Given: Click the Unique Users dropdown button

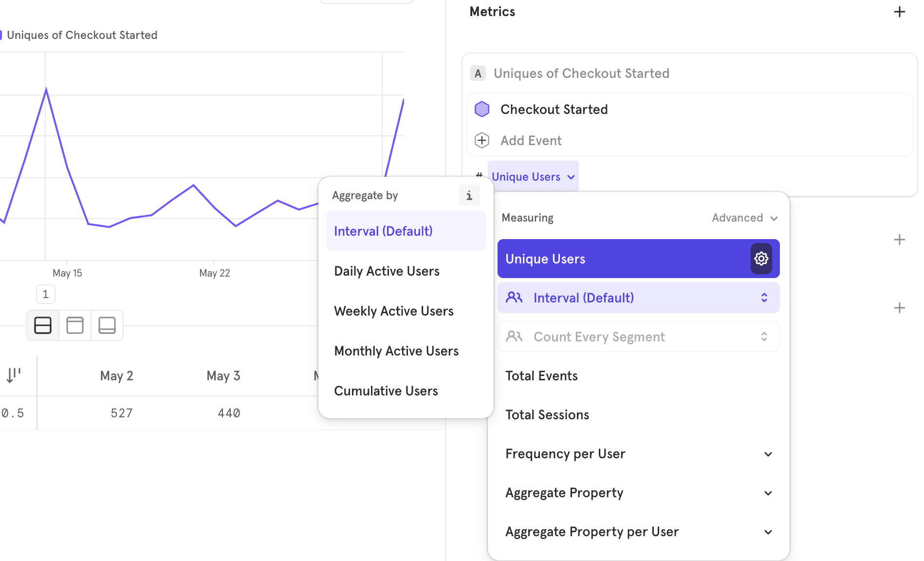Looking at the screenshot, I should (533, 177).
